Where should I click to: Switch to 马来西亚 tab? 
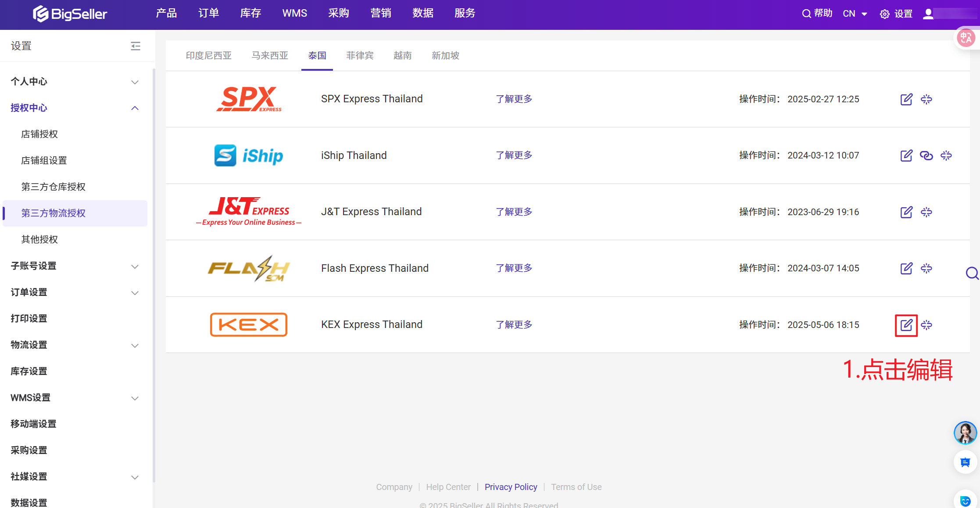pyautogui.click(x=270, y=56)
